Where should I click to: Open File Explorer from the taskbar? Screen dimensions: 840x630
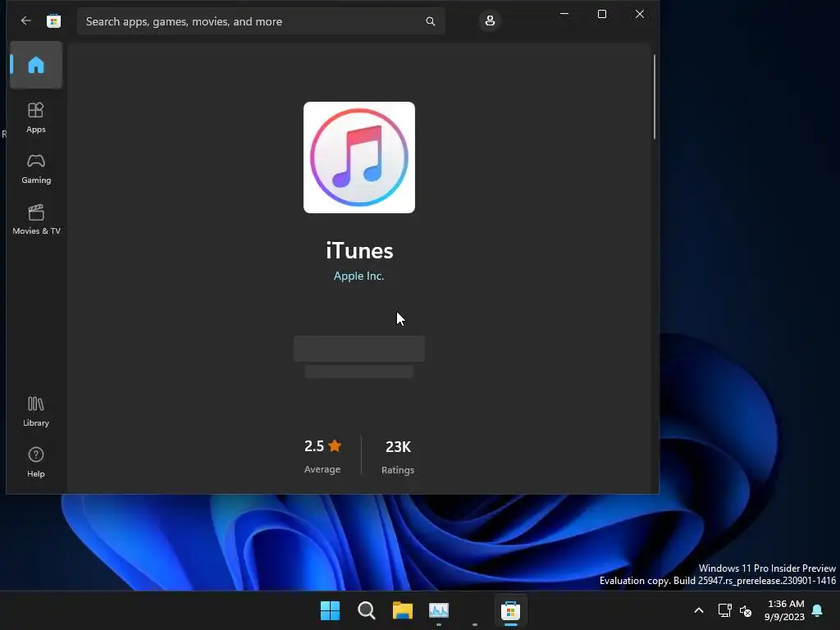point(402,610)
